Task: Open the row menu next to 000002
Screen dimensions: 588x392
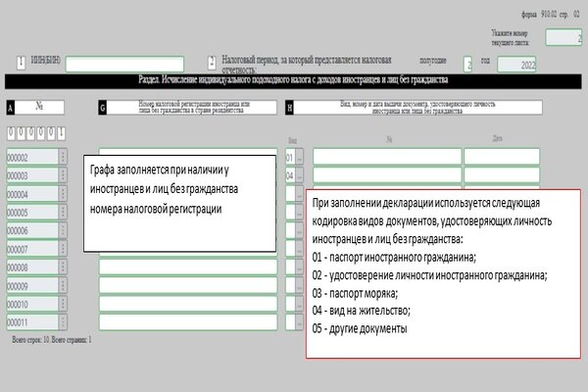Action: point(63,157)
